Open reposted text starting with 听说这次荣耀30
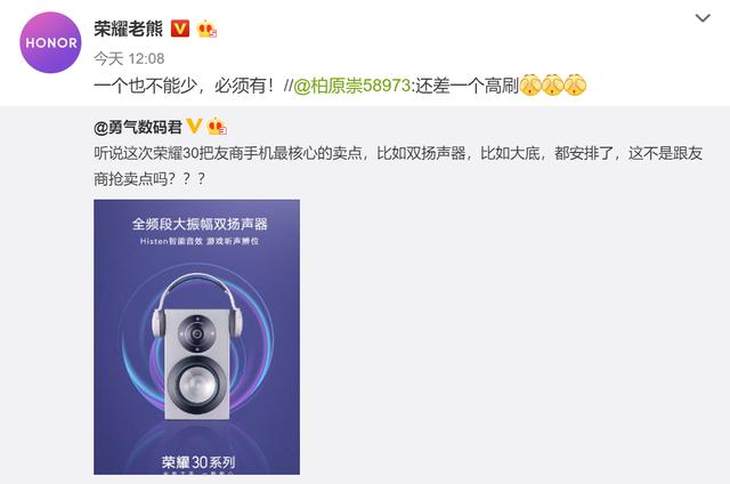 [x=398, y=166]
